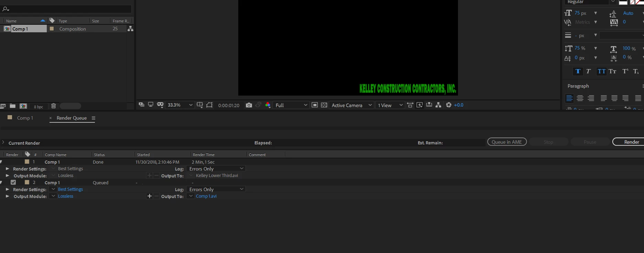Open Comp 1.avi output destination link

206,196
